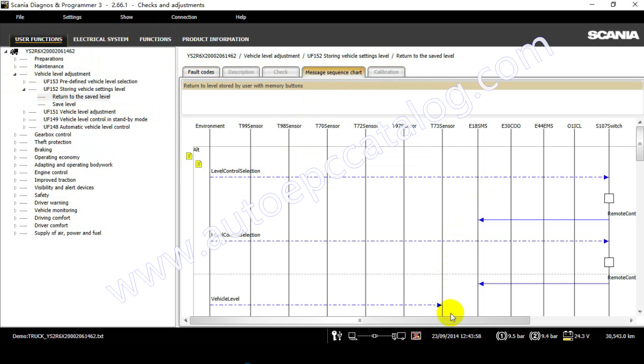Open the Check tab
This screenshot has height=364, width=644.
pyautogui.click(x=281, y=72)
